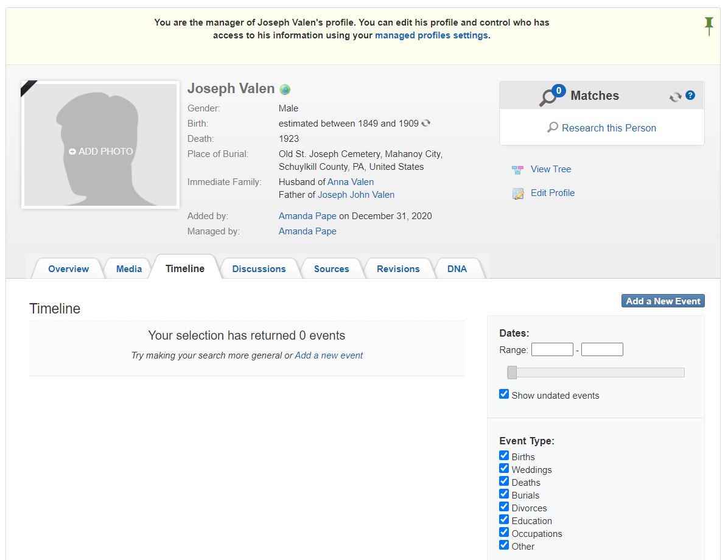Toggle the Births event type checkbox
This screenshot has width=728, height=560.
pyautogui.click(x=504, y=456)
